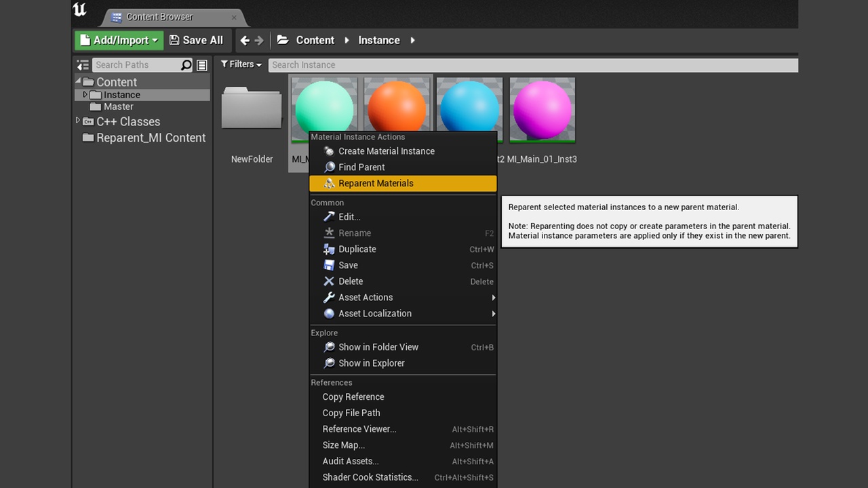Click the Search Paths magnifier icon
Screen dimensions: 868x488
[x=186, y=65]
